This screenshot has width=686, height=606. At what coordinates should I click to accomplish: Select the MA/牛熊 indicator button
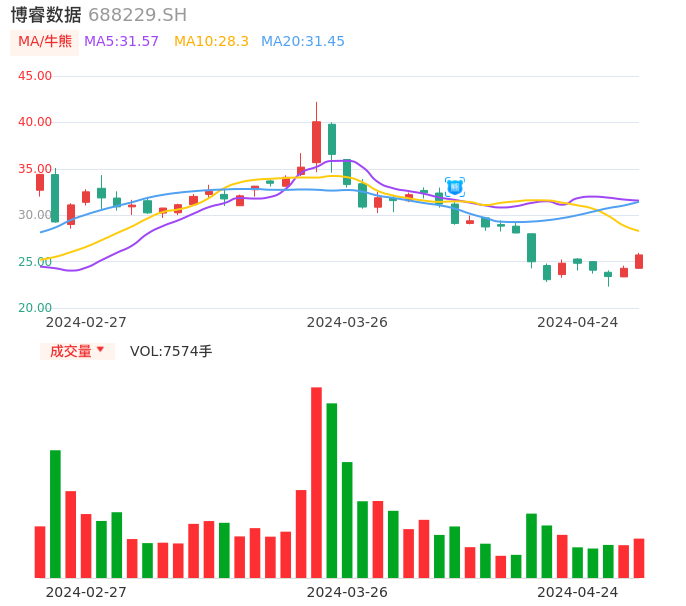[44, 42]
